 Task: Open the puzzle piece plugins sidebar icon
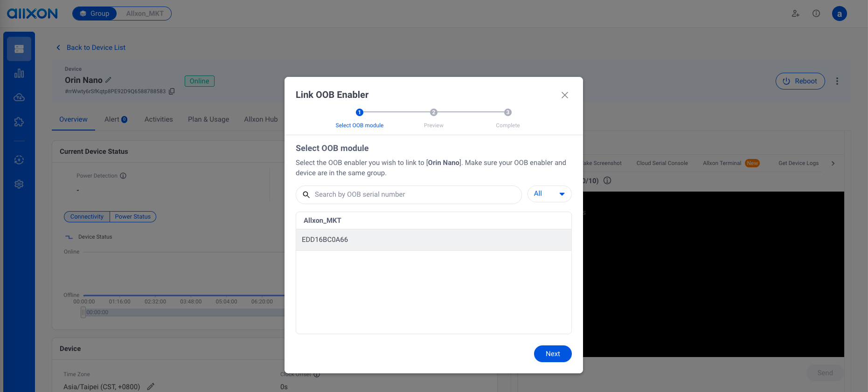19,122
